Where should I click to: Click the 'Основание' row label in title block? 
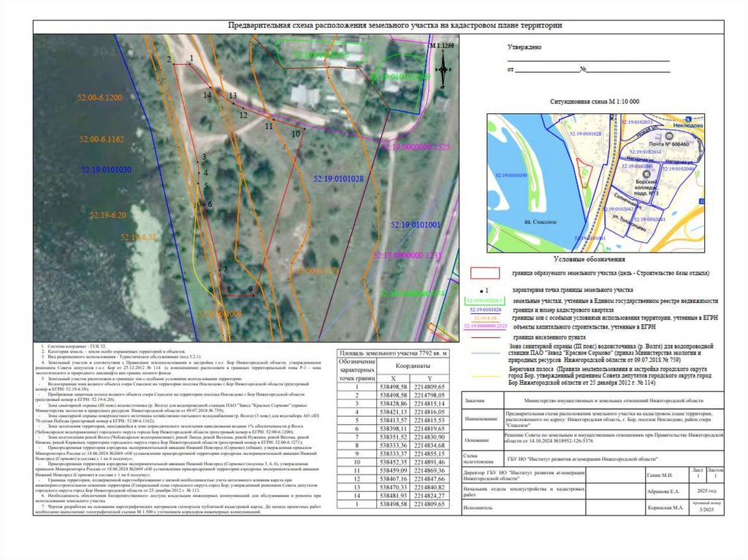[476, 440]
